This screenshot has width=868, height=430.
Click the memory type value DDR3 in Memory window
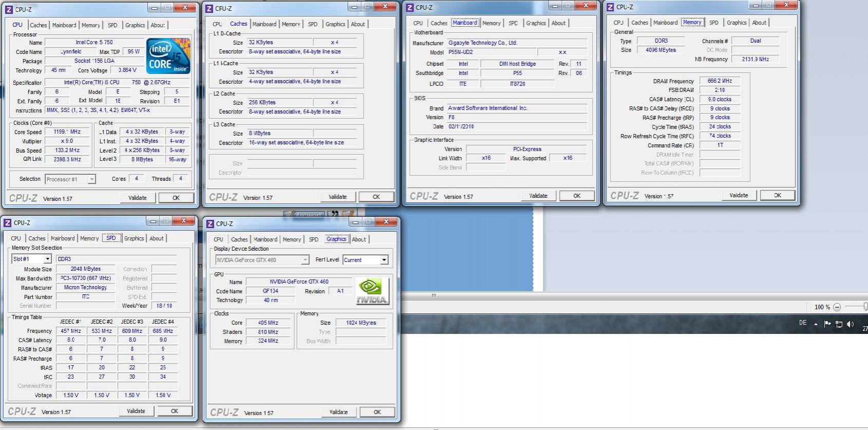661,41
